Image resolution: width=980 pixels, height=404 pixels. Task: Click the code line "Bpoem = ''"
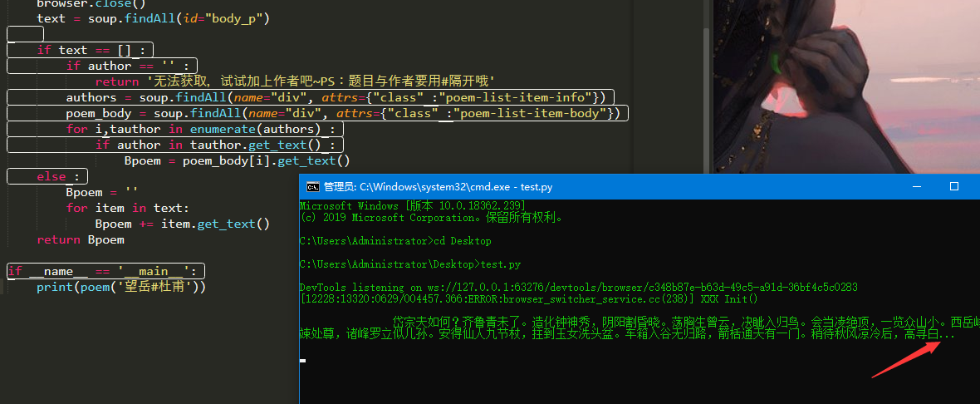click(x=102, y=192)
